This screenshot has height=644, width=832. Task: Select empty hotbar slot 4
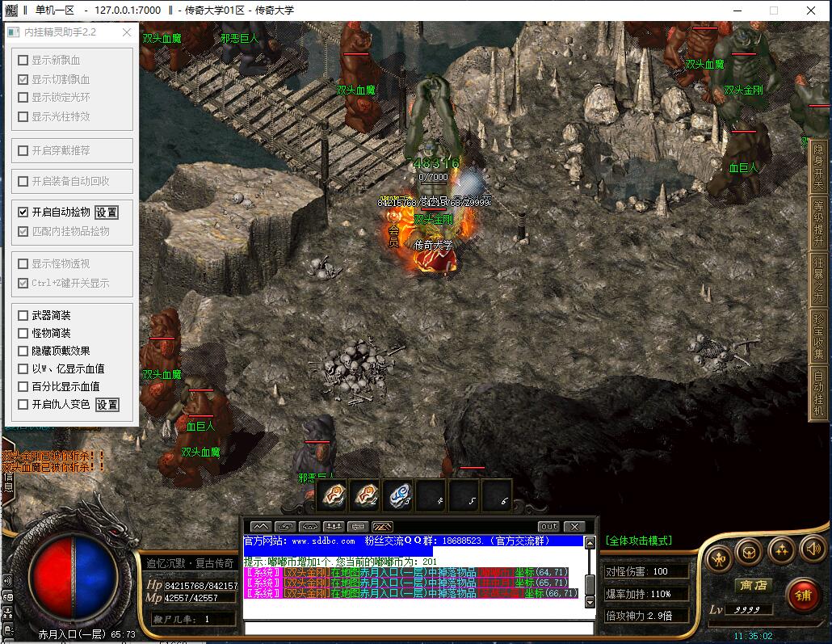(x=431, y=495)
